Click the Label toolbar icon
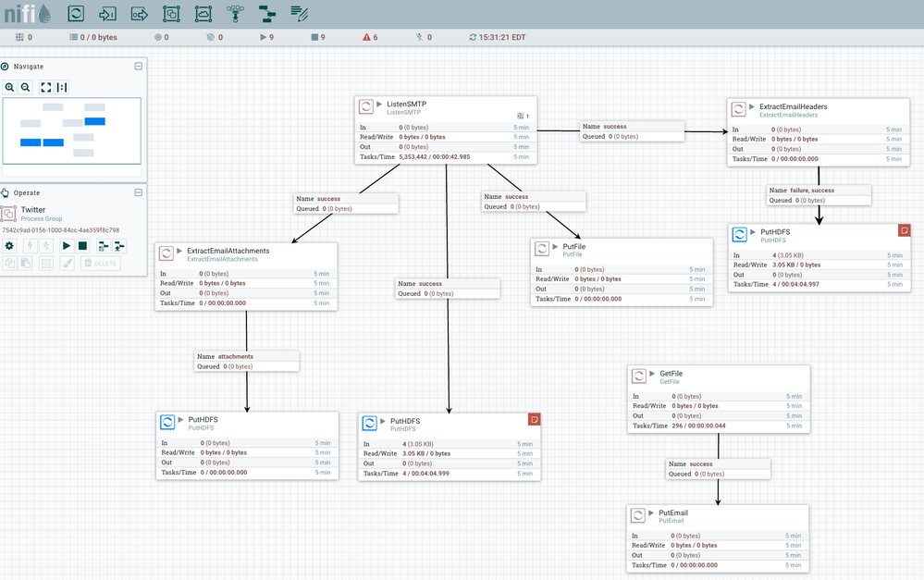This screenshot has width=924, height=580. coord(299,14)
